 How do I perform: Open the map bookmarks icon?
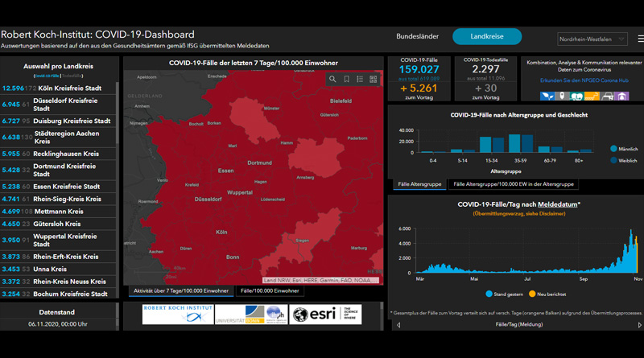click(x=347, y=79)
